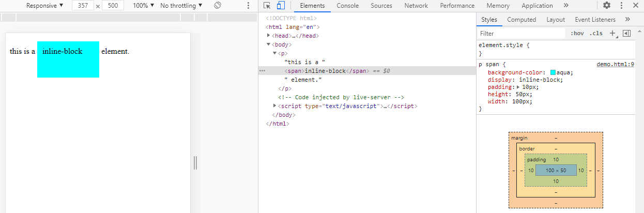This screenshot has width=644, height=213.
Task: Toggle the .cls class editor
Action: click(596, 33)
